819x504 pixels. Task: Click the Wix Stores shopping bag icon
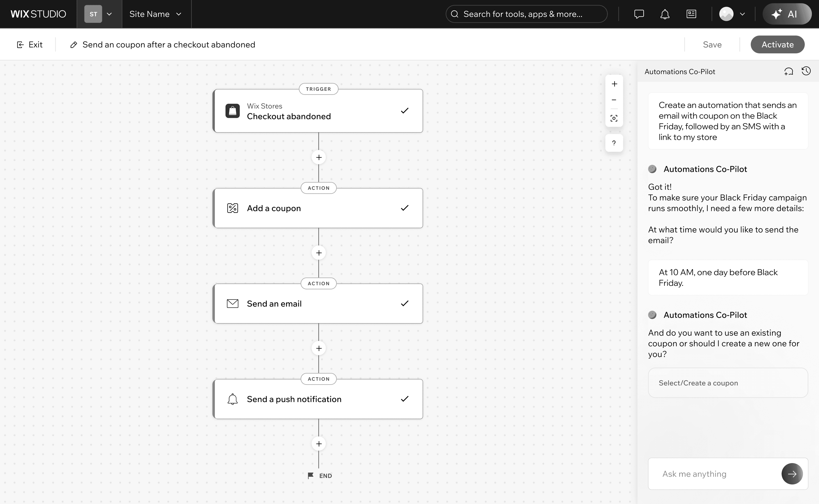pos(232,111)
